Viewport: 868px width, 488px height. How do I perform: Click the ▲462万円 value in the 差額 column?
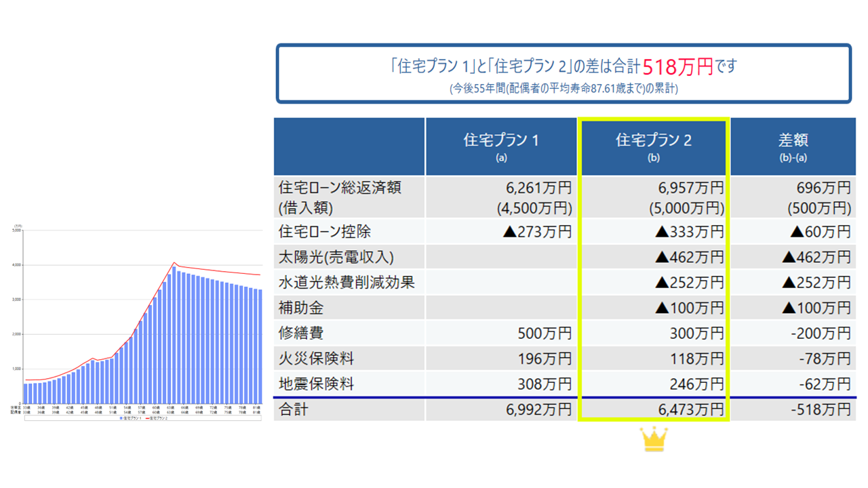[x=816, y=257]
